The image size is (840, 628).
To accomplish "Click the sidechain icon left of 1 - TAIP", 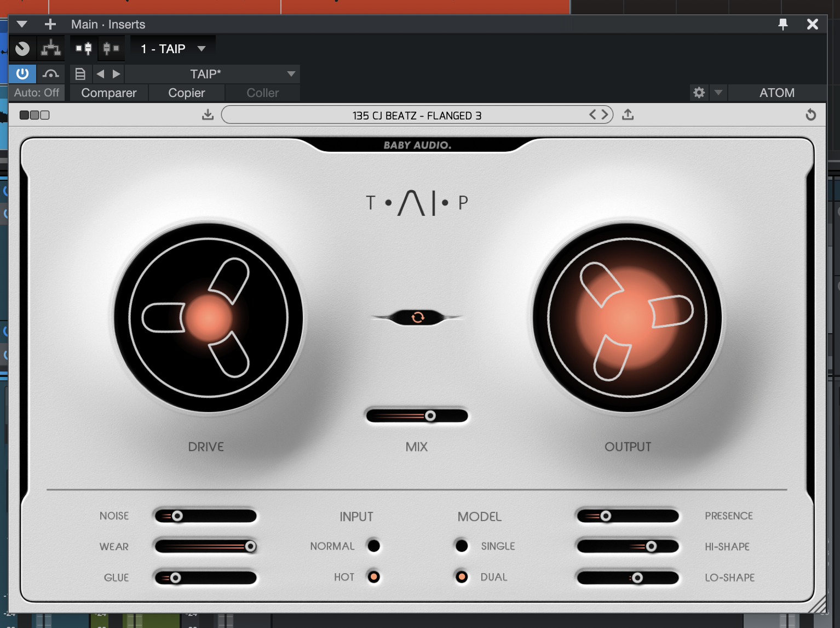I will [84, 49].
